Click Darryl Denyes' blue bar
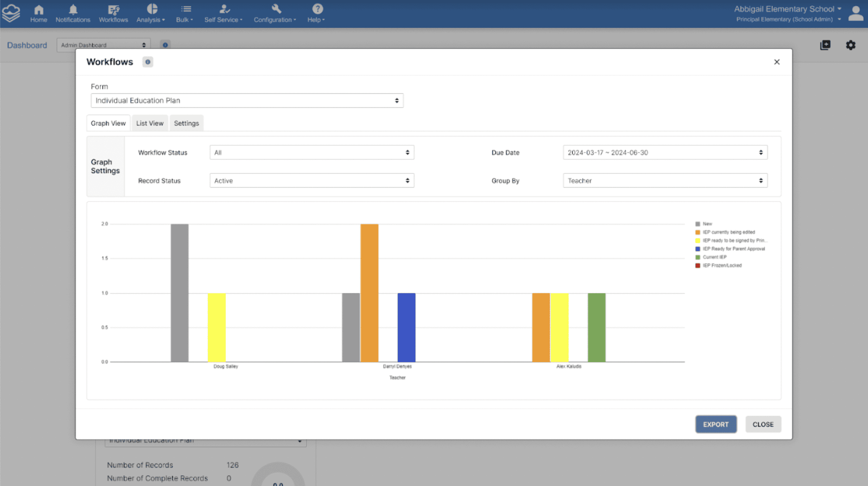This screenshot has height=486, width=868. tap(407, 328)
